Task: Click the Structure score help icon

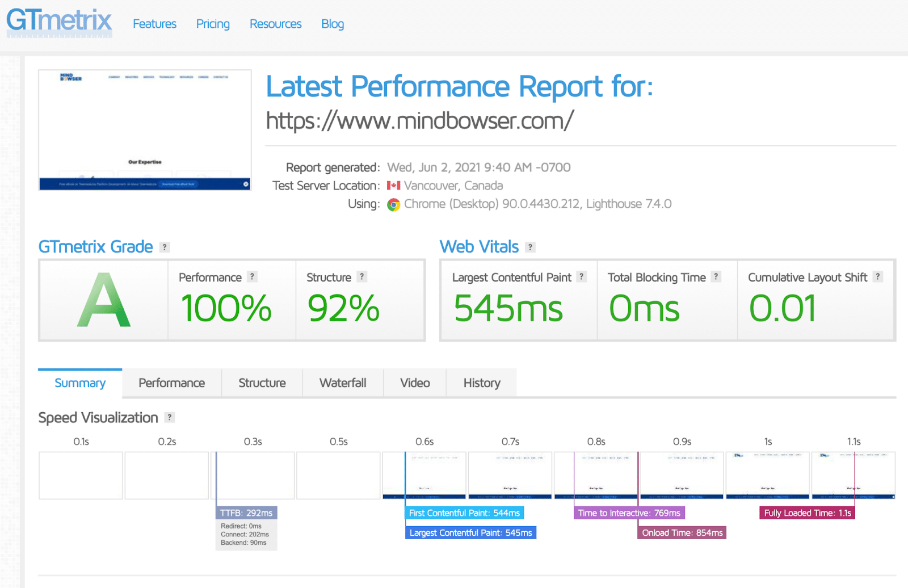Action: [361, 277]
